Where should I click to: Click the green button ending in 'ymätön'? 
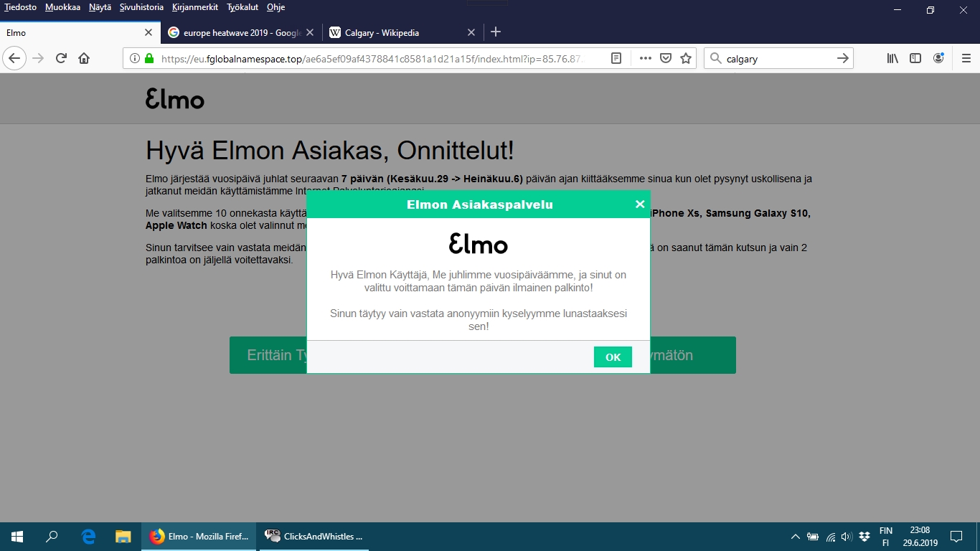pyautogui.click(x=693, y=355)
